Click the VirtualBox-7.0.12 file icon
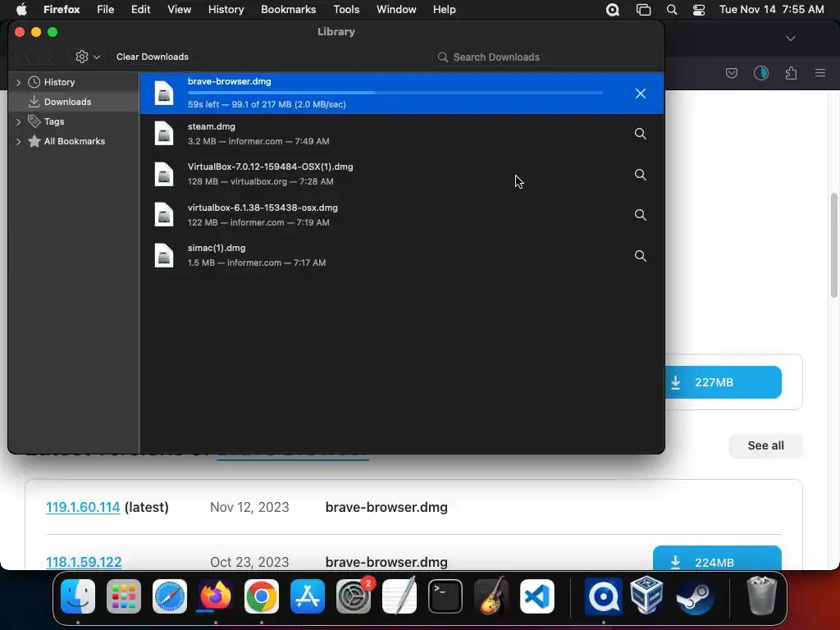This screenshot has width=840, height=630. click(164, 174)
